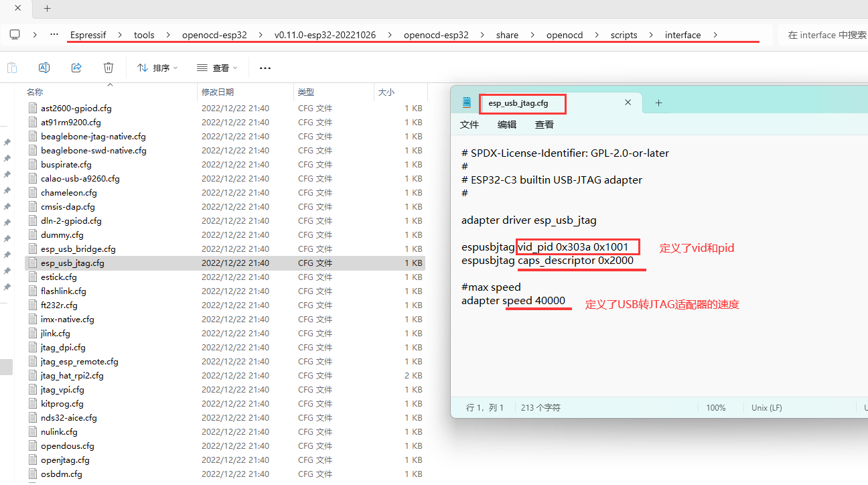Open the sort (排序) dropdown
Image resolution: width=868 pixels, height=485 pixels.
point(157,68)
